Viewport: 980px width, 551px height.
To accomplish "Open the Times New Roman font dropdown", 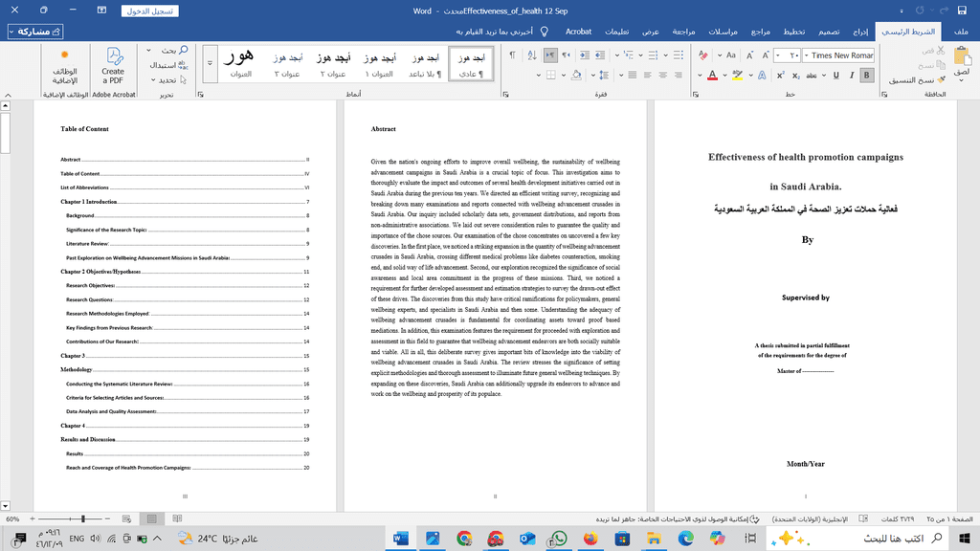I will point(807,55).
